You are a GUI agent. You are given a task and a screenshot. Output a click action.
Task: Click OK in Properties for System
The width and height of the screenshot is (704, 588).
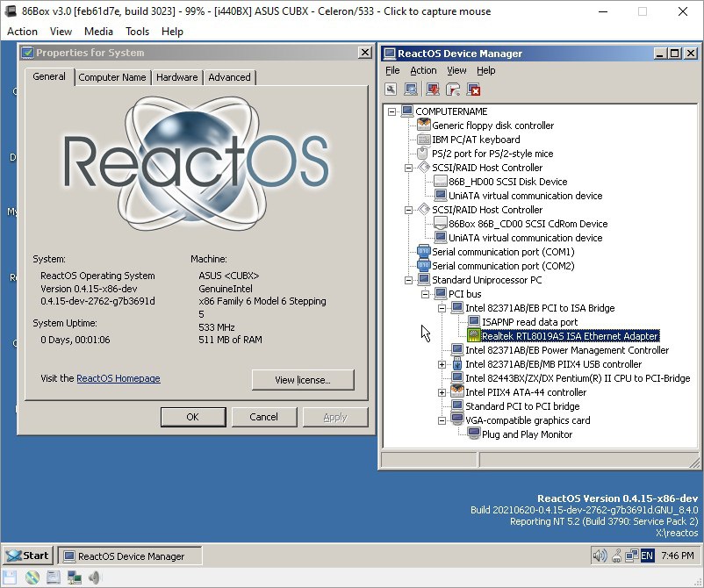pyautogui.click(x=193, y=417)
